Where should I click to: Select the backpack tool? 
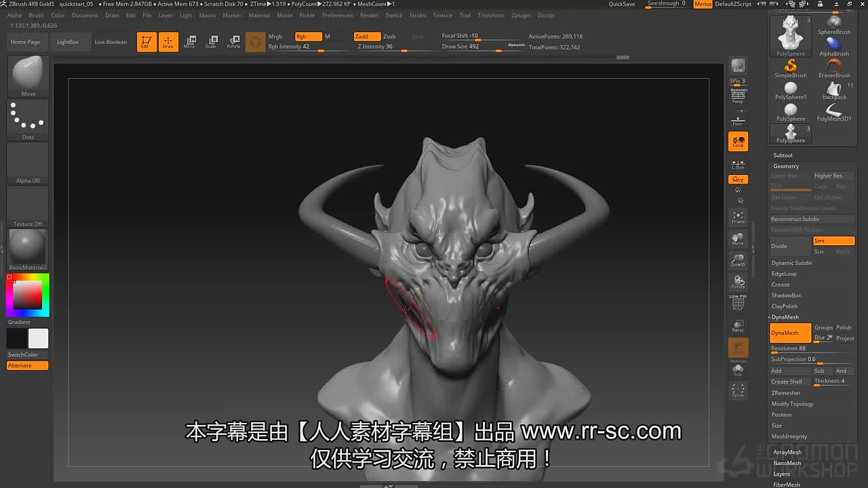click(x=834, y=89)
